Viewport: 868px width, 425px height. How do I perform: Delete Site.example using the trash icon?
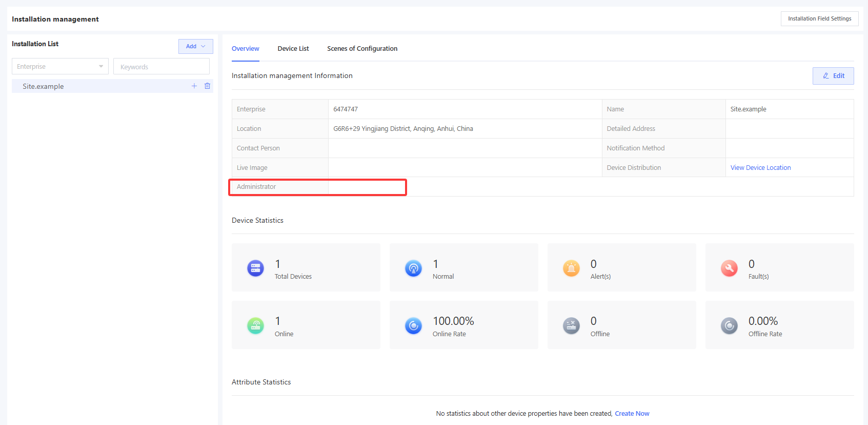[x=207, y=86]
